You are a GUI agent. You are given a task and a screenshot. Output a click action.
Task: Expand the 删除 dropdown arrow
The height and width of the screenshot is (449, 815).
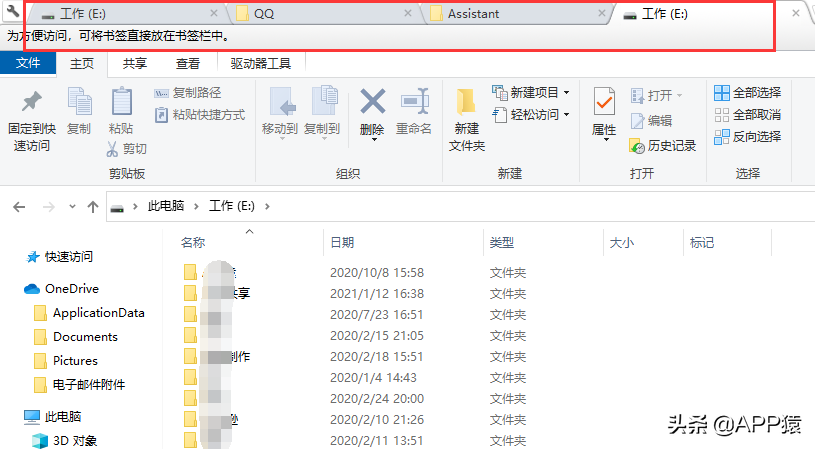click(374, 139)
